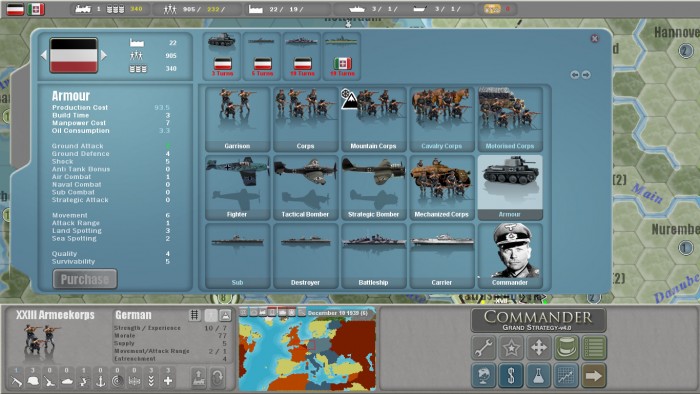Select the Battleship unit card
700x394 pixels.
(373, 256)
